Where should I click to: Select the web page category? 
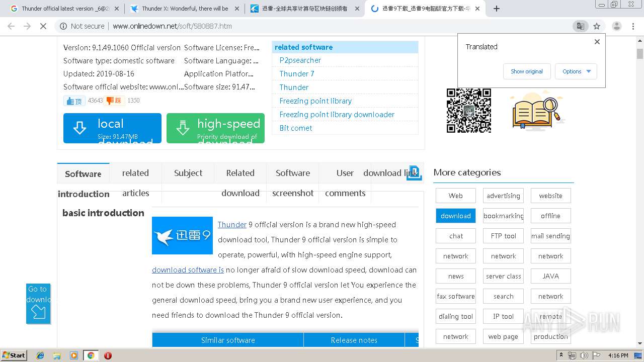[x=503, y=336]
